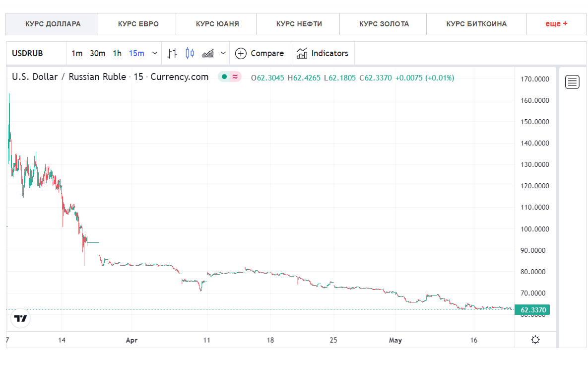
Task: Select the bars chart style icon
Action: [172, 53]
